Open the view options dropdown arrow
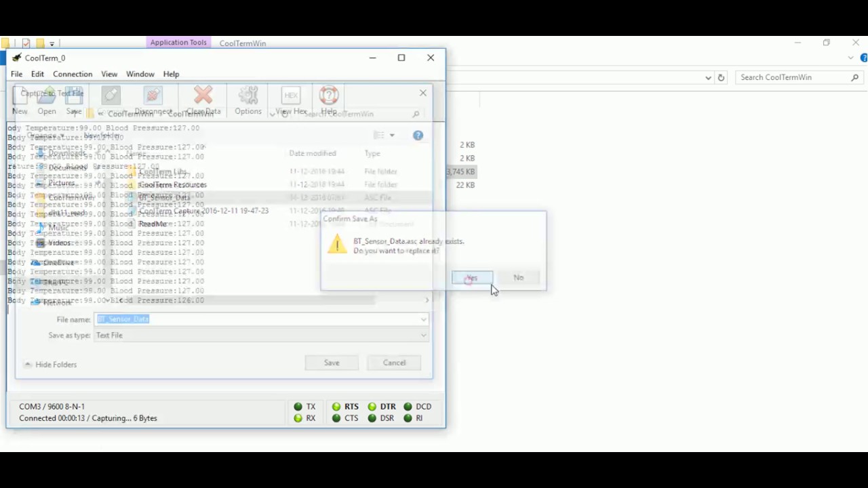This screenshot has height=488, width=868. [x=392, y=136]
